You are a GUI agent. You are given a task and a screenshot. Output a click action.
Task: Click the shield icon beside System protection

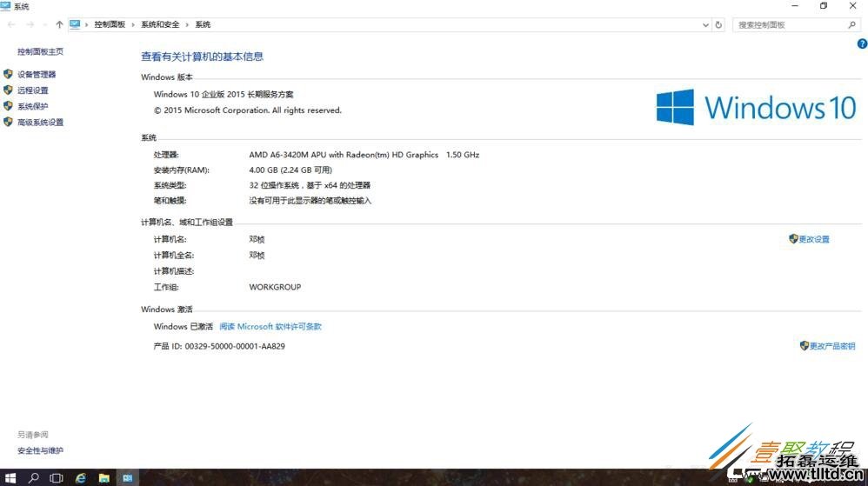click(x=8, y=106)
